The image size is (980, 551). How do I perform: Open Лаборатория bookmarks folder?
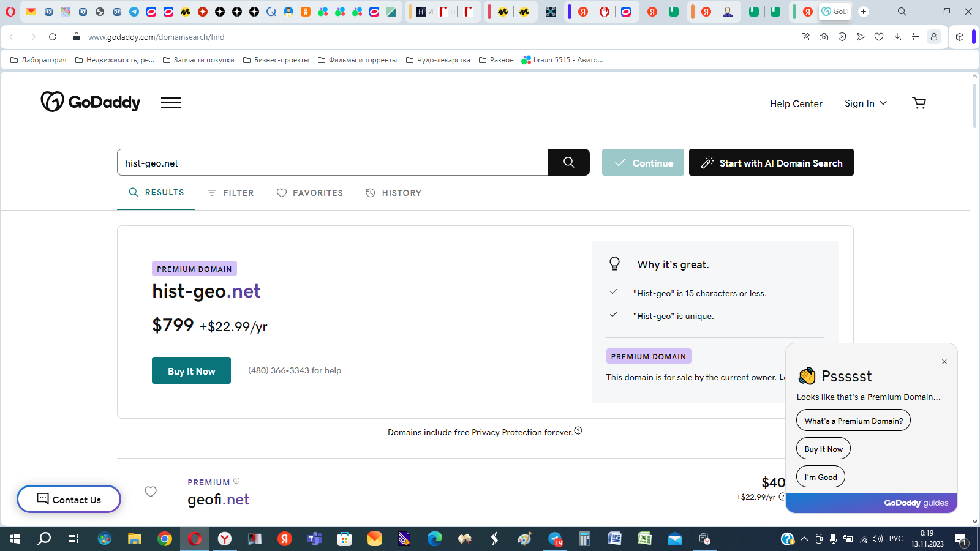tap(39, 60)
